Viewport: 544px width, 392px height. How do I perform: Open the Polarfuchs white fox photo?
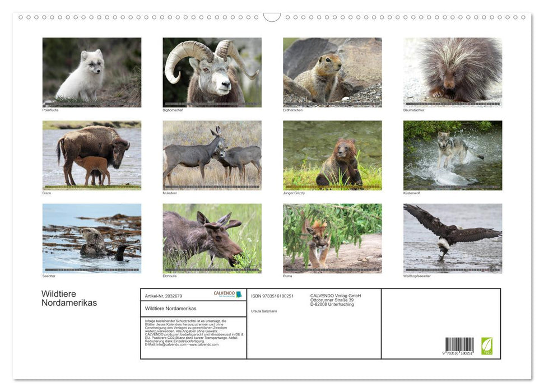click(x=92, y=72)
